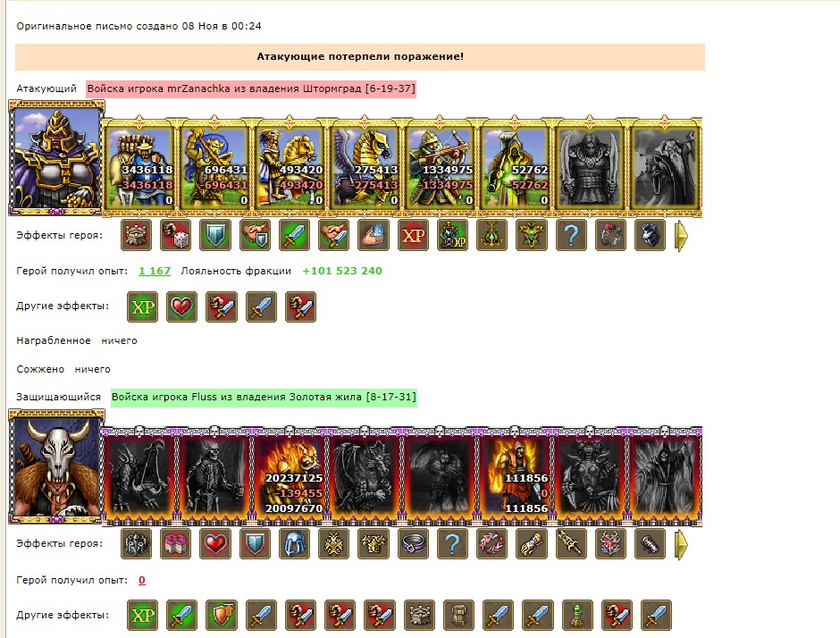Expand more attacker hero effects with yellow arrow
Viewport: 840px width, 638px height.
pos(681,236)
